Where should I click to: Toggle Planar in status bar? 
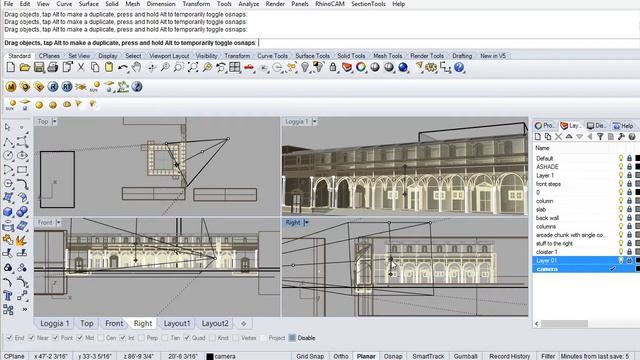pyautogui.click(x=366, y=356)
